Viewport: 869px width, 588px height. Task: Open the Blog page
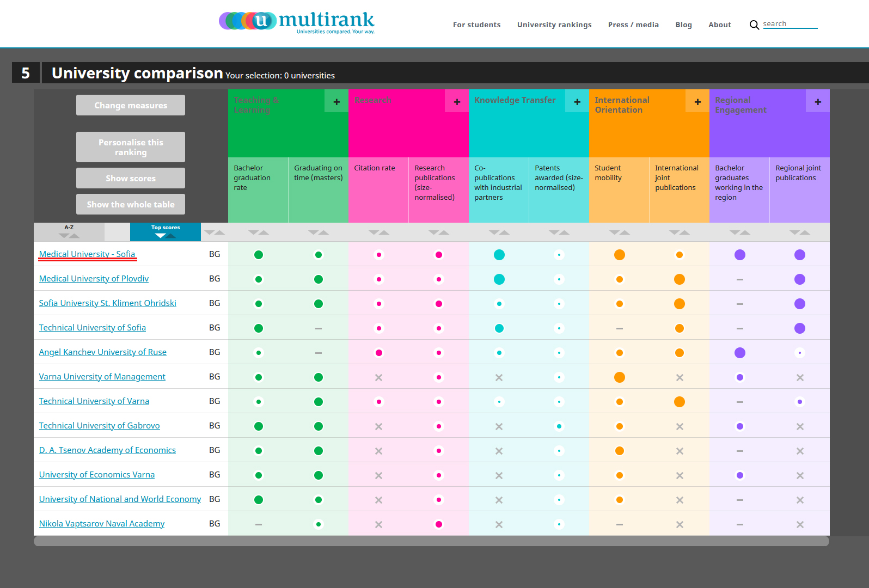point(684,25)
